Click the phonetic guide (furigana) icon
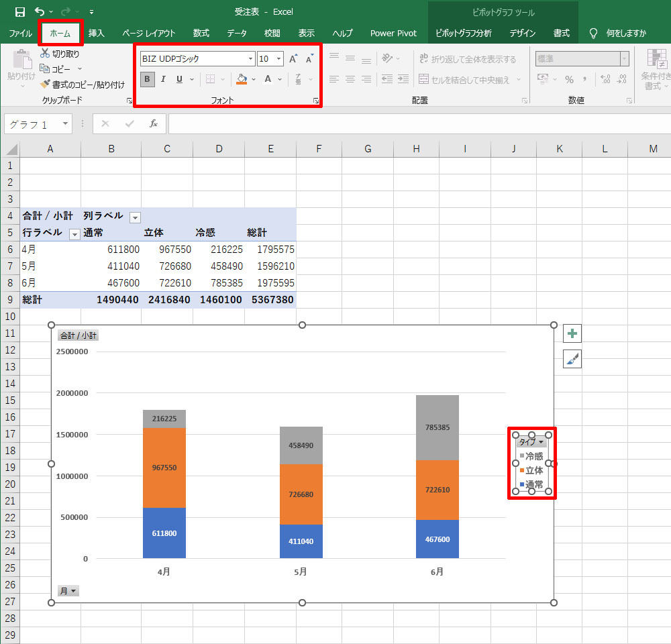Image resolution: width=671 pixels, height=644 pixels. point(299,79)
